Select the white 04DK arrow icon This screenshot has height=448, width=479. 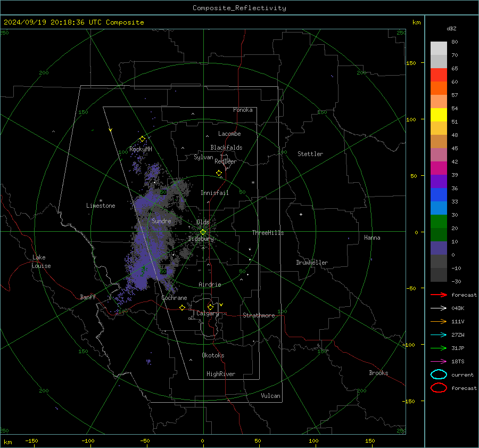pos(439,308)
